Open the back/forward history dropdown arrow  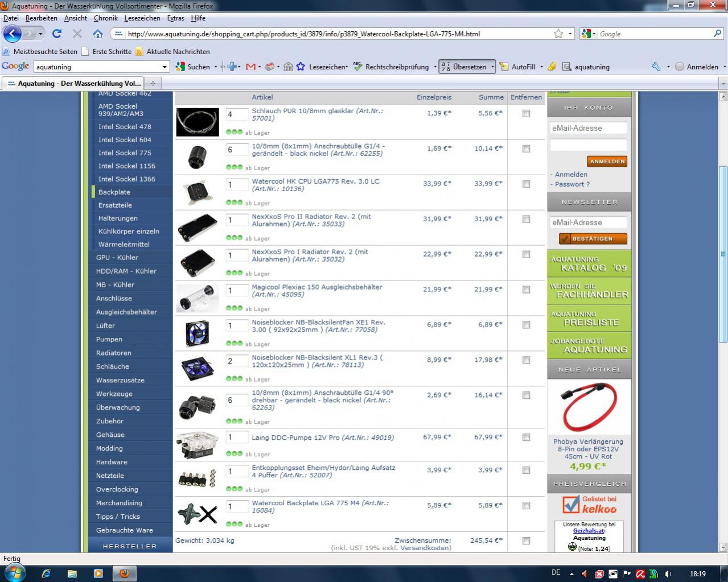tap(40, 34)
